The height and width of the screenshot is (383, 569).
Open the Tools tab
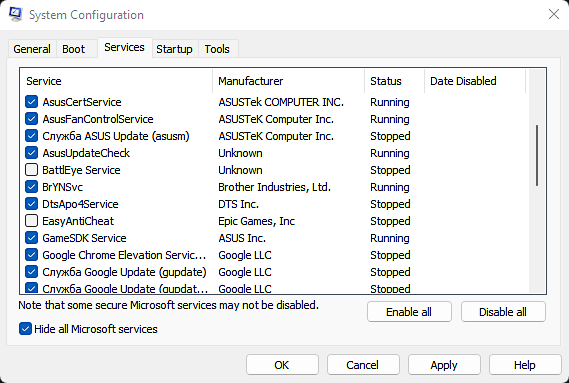pyautogui.click(x=217, y=49)
